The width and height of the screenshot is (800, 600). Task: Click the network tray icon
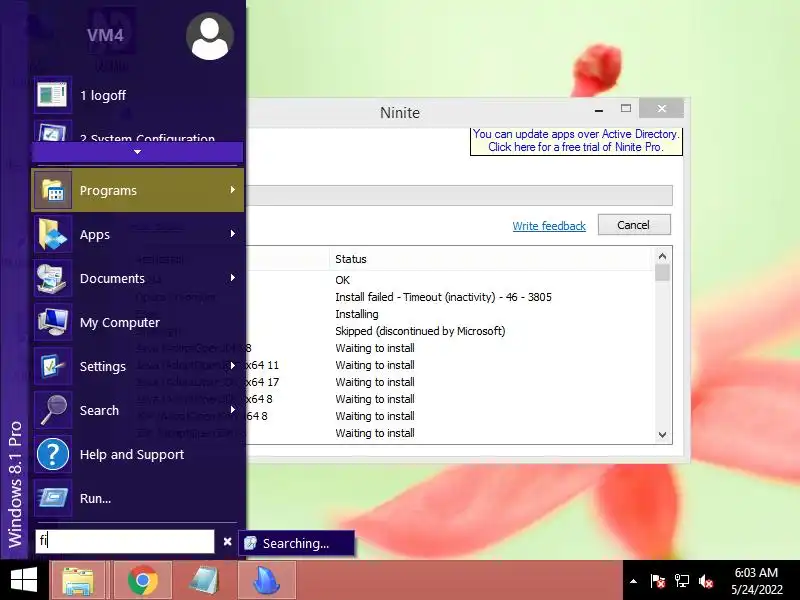tap(682, 581)
